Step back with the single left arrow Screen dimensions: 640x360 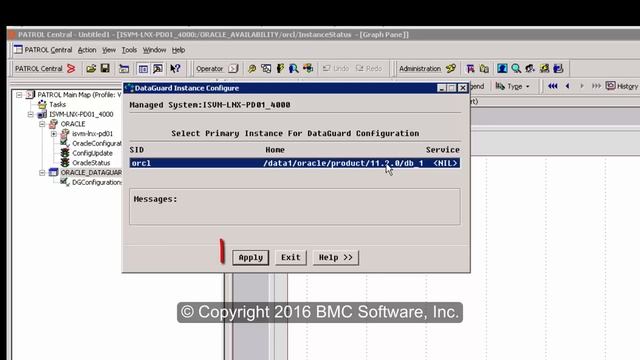pos(567,86)
